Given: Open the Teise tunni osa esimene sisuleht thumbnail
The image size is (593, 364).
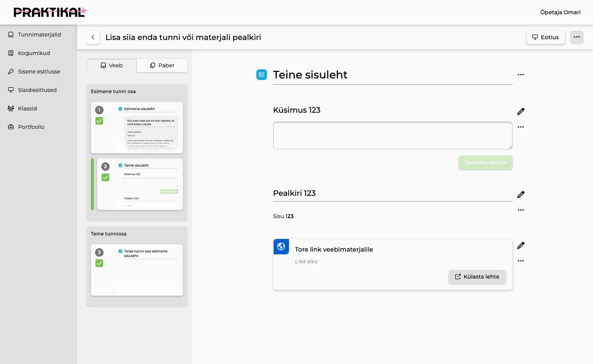Looking at the screenshot, I should (x=137, y=270).
